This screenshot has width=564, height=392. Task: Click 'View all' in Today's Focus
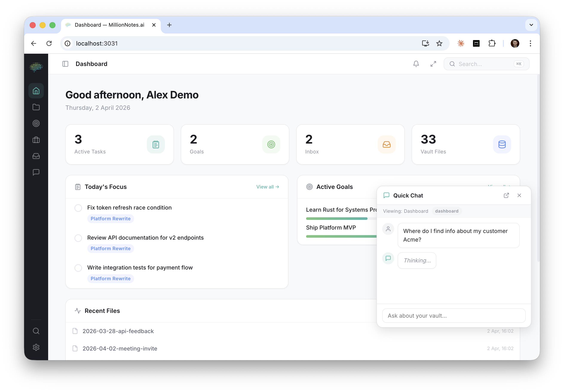point(268,187)
